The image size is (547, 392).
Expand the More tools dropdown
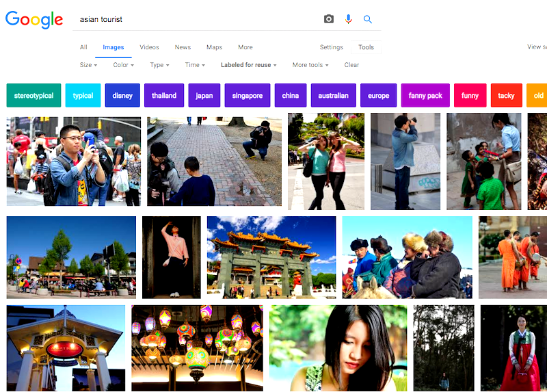310,65
